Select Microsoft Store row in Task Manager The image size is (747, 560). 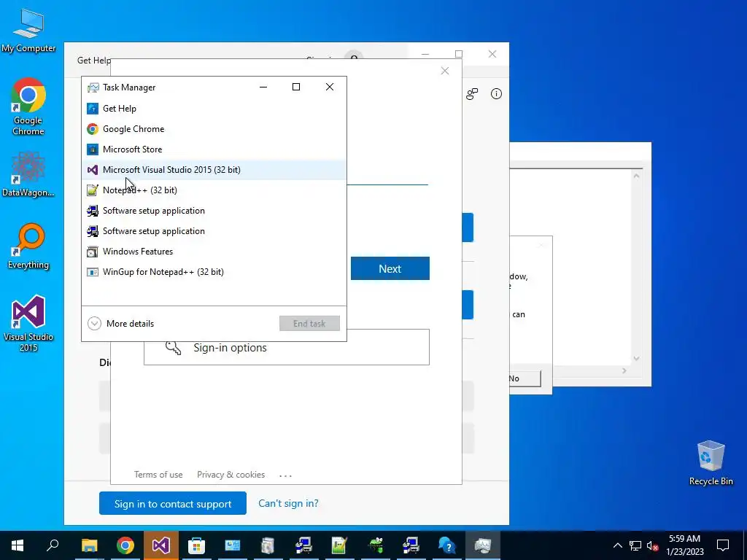tap(214, 149)
